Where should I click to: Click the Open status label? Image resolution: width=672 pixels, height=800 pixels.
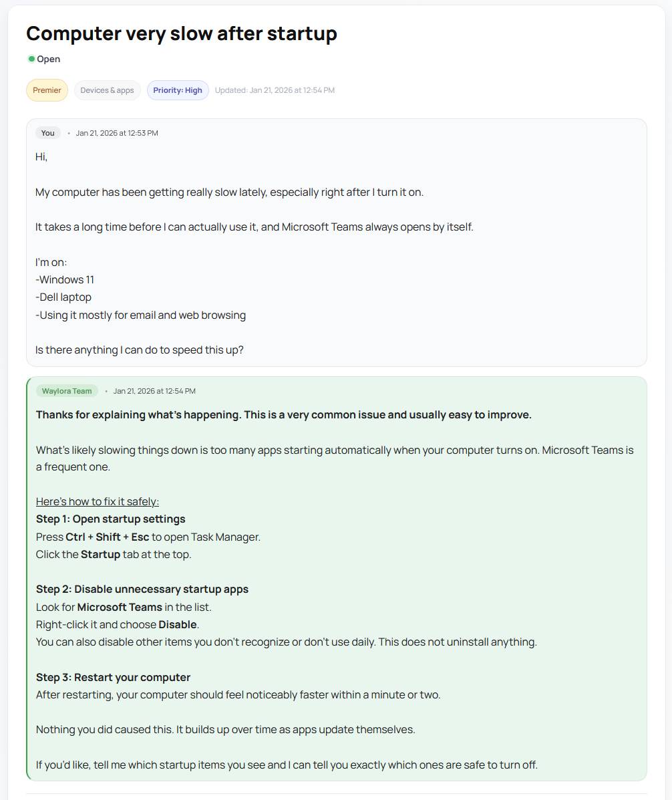click(x=48, y=59)
